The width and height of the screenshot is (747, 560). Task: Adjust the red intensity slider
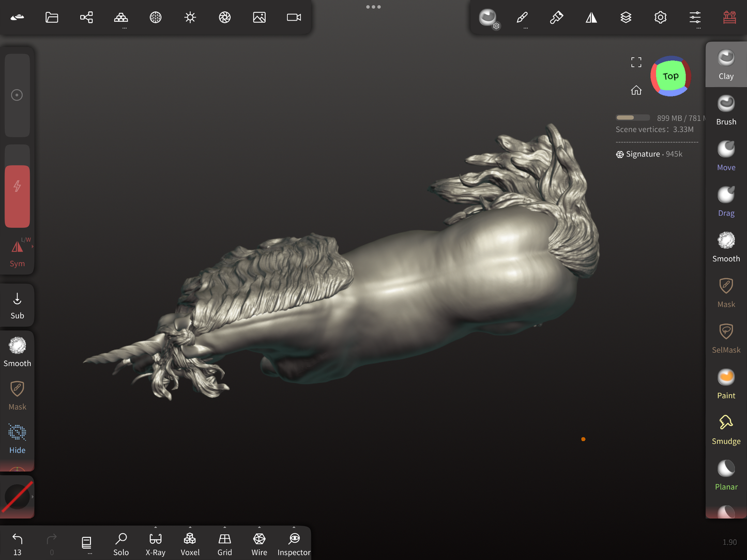coord(17,196)
